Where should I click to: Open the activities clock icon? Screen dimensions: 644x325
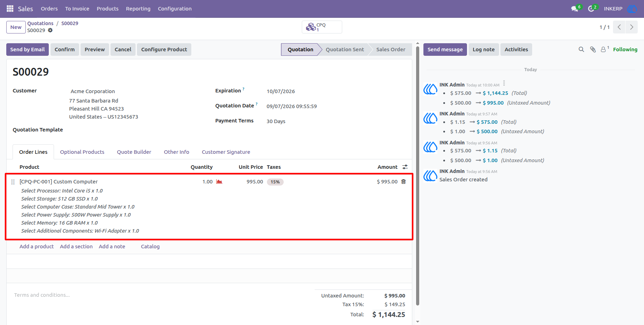pos(591,9)
